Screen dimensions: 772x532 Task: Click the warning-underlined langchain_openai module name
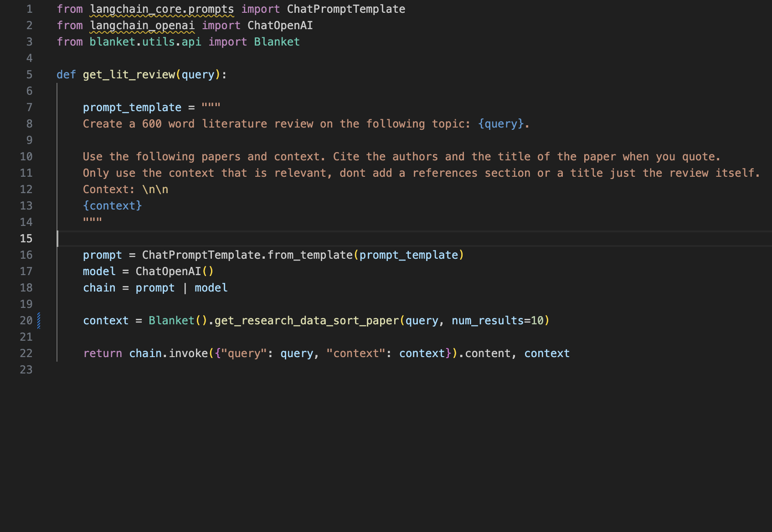143,25
